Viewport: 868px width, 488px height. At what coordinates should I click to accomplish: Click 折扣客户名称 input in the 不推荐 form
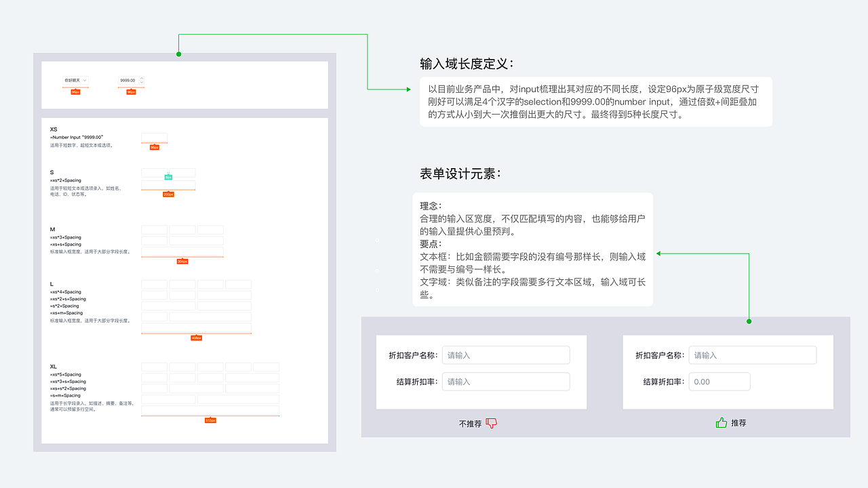[x=506, y=355]
